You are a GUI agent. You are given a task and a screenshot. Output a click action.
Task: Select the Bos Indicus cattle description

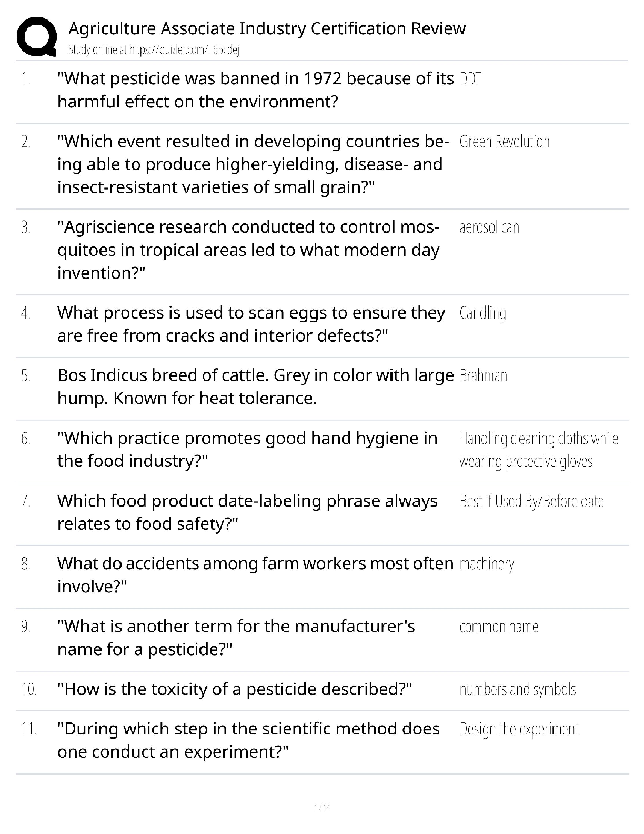(x=255, y=386)
